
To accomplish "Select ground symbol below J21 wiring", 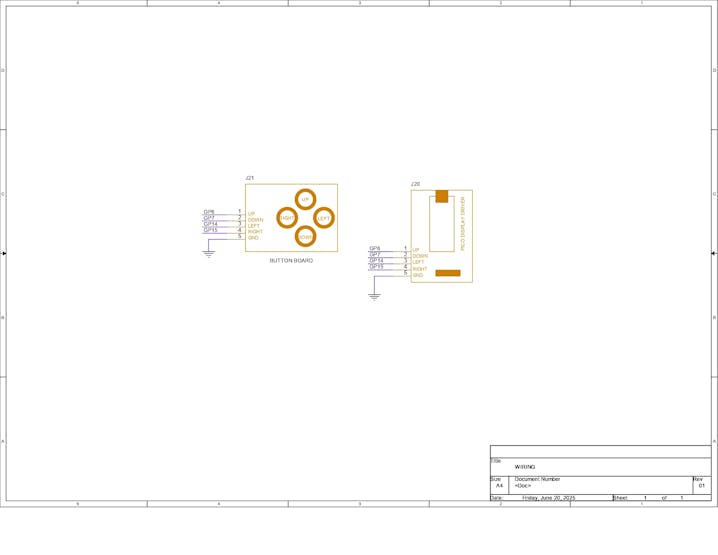I will point(209,254).
